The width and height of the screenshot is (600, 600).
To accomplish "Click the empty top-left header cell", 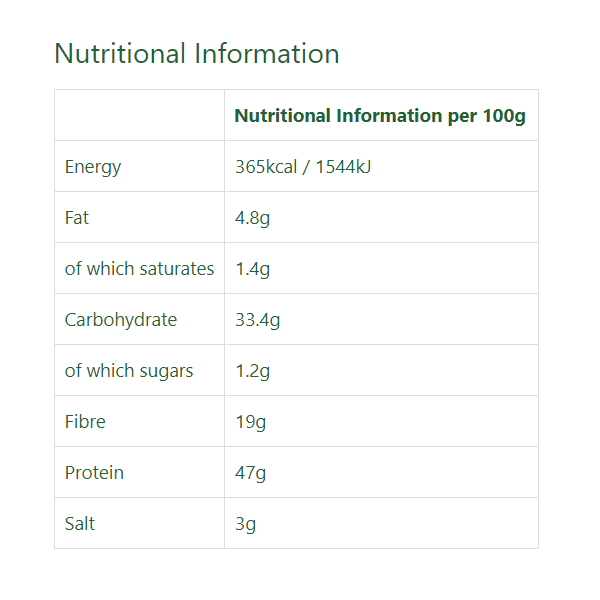I will pos(139,115).
